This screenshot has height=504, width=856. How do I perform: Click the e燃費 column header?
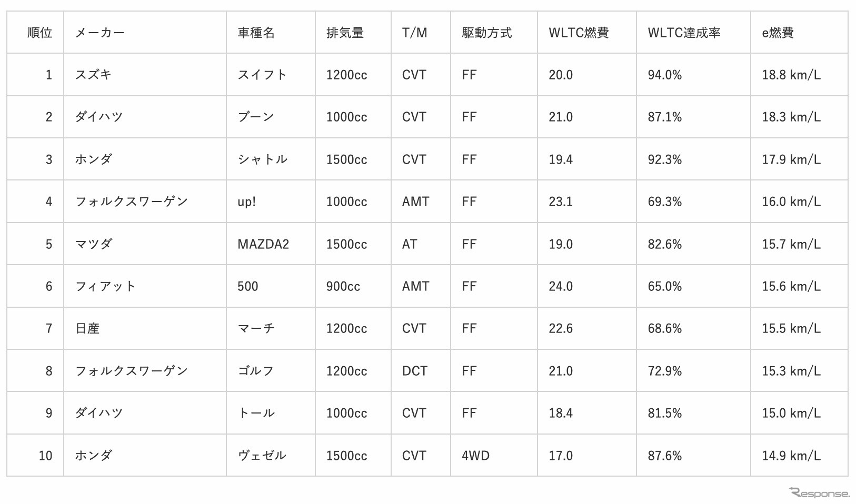click(778, 33)
